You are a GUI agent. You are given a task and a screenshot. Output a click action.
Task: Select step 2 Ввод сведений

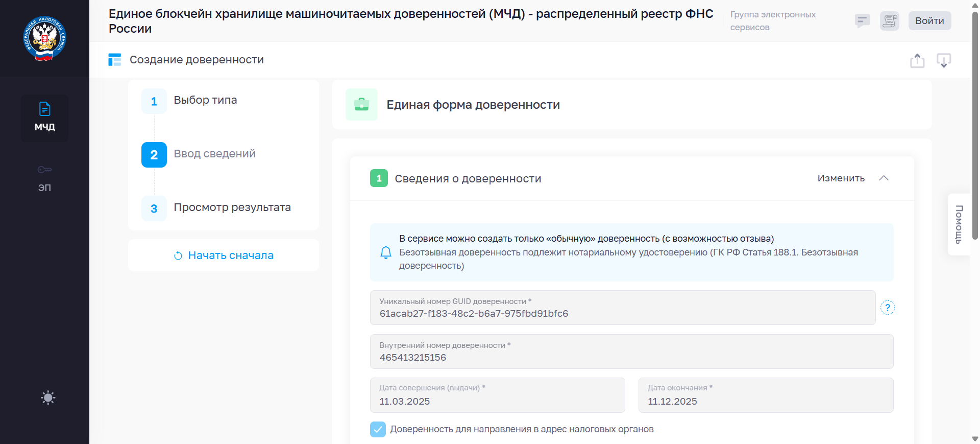[214, 154]
